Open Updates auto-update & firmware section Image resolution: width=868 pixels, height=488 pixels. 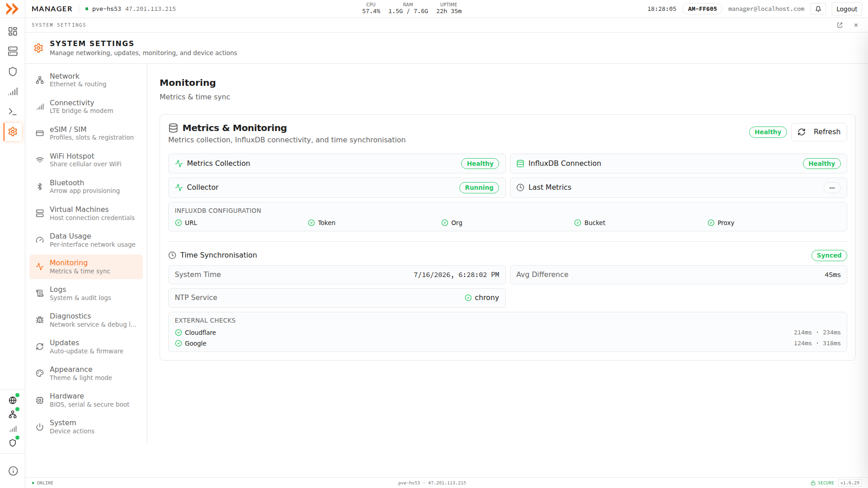86,347
